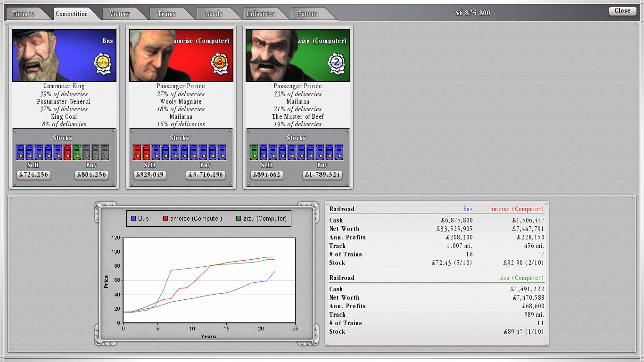Click Bus net worth £33,525,905

[454, 229]
